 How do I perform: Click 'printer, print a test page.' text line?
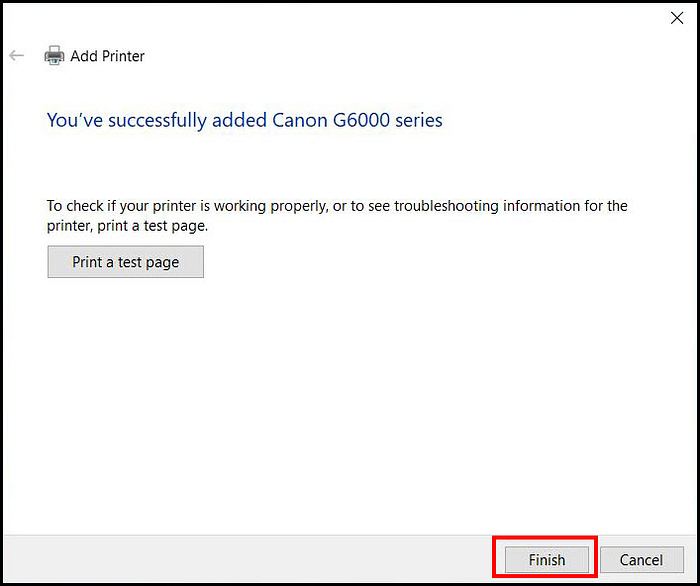[x=127, y=226]
